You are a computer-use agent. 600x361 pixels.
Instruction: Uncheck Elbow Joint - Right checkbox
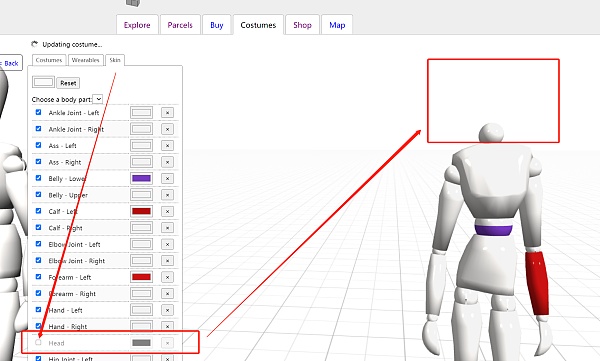tap(38, 260)
